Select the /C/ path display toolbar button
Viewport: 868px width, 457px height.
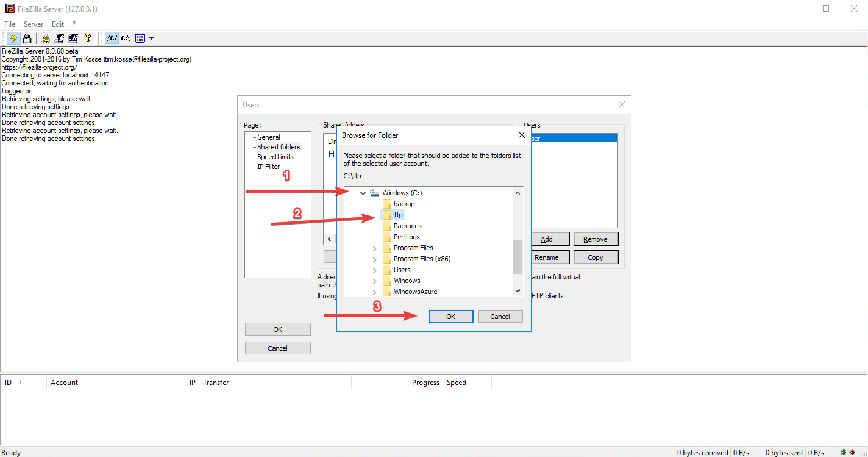pos(112,38)
